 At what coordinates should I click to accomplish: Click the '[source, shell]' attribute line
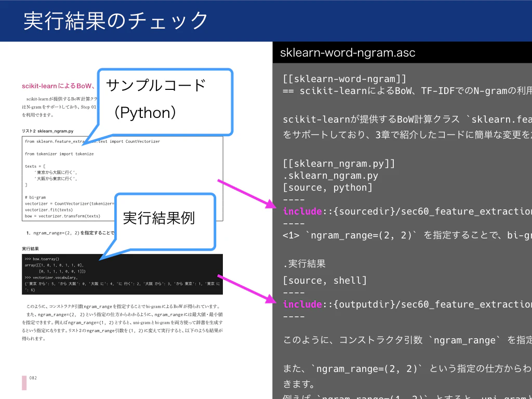pyautogui.click(x=325, y=281)
